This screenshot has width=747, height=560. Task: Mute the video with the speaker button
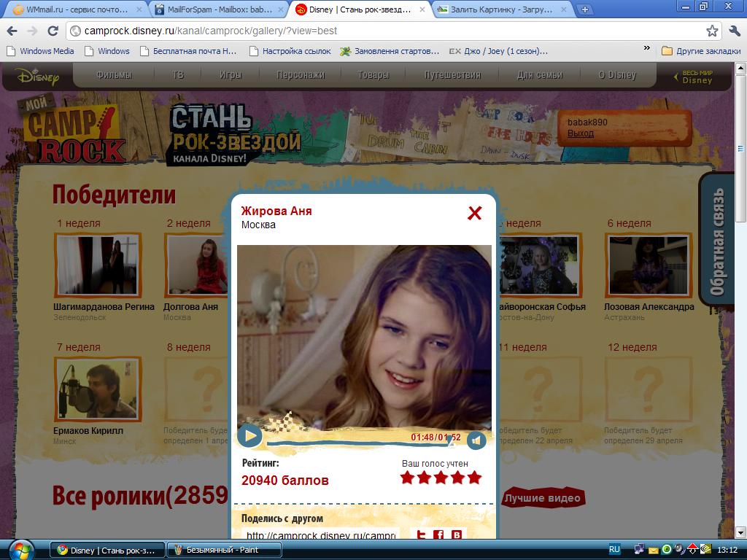476,440
